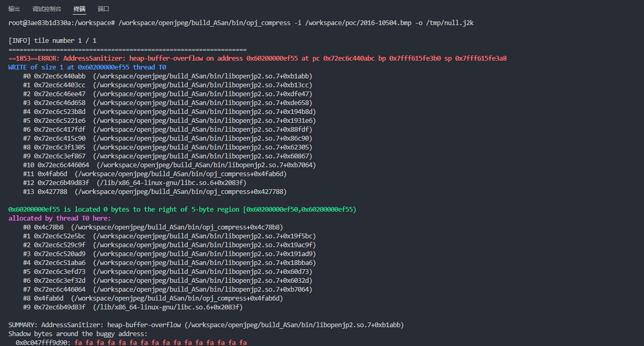Open the opj_compress+0x427788 path in frame #13

point(180,192)
